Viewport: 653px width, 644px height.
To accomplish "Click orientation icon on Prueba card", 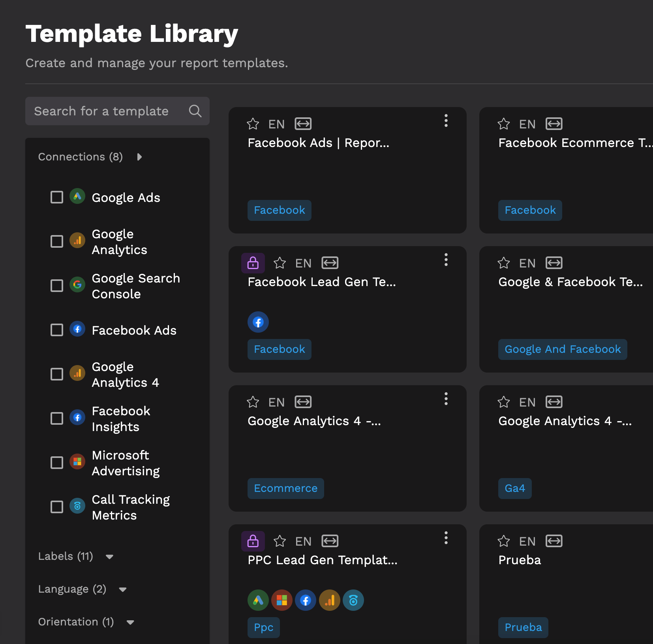I will coord(554,541).
